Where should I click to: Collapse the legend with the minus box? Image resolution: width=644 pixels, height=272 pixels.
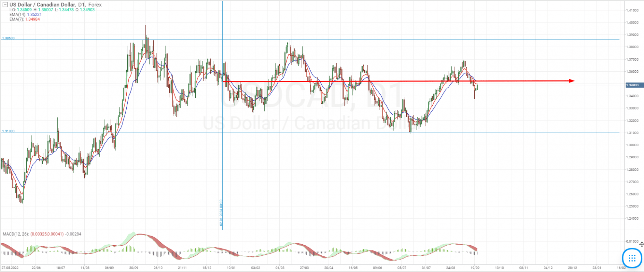tap(5, 5)
